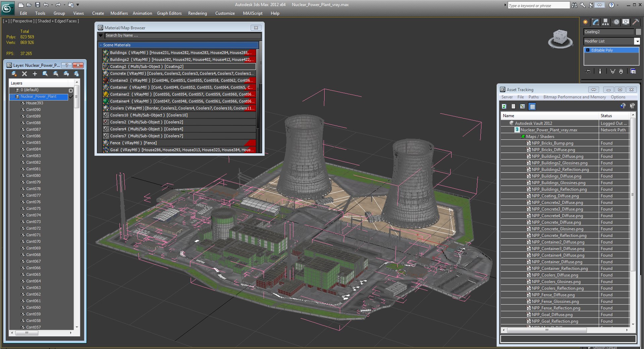Viewport: 644px width, 349px height.
Task: Click Configure Modifier Sets icon
Action: pos(633,71)
